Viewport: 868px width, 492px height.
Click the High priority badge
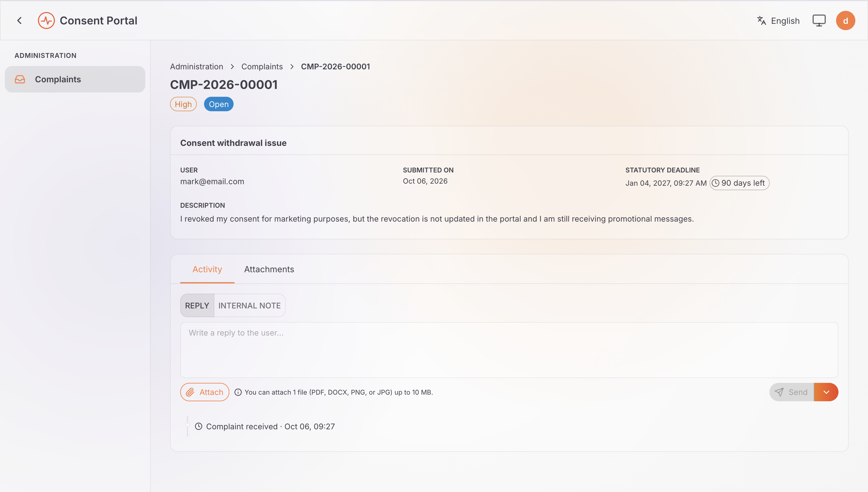[x=183, y=104]
